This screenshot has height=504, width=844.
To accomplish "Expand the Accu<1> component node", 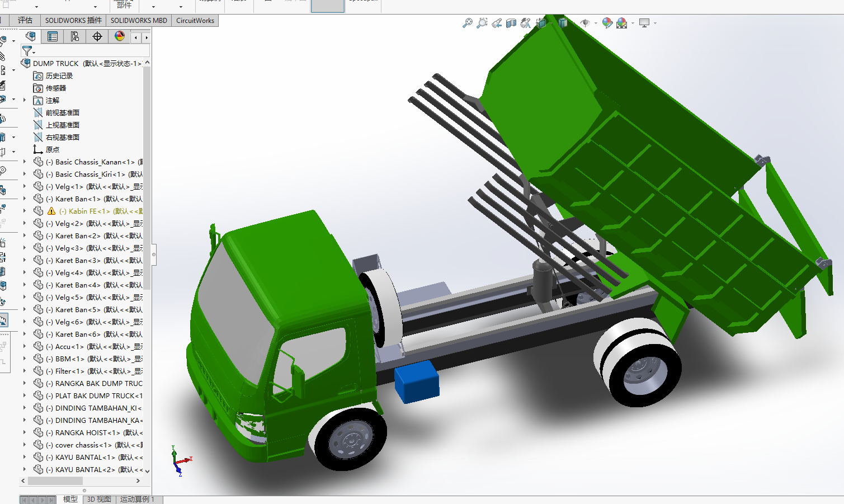I will (24, 346).
